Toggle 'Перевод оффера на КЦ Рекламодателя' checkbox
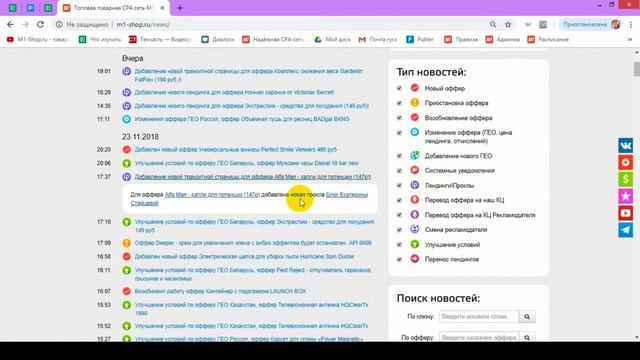This screenshot has height=360, width=640. click(x=399, y=215)
